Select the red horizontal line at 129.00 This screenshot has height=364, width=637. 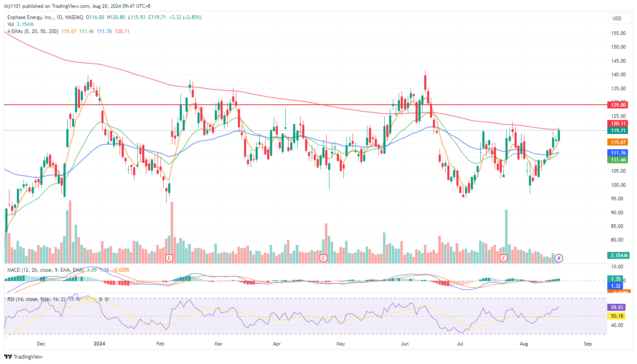pyautogui.click(x=305, y=105)
